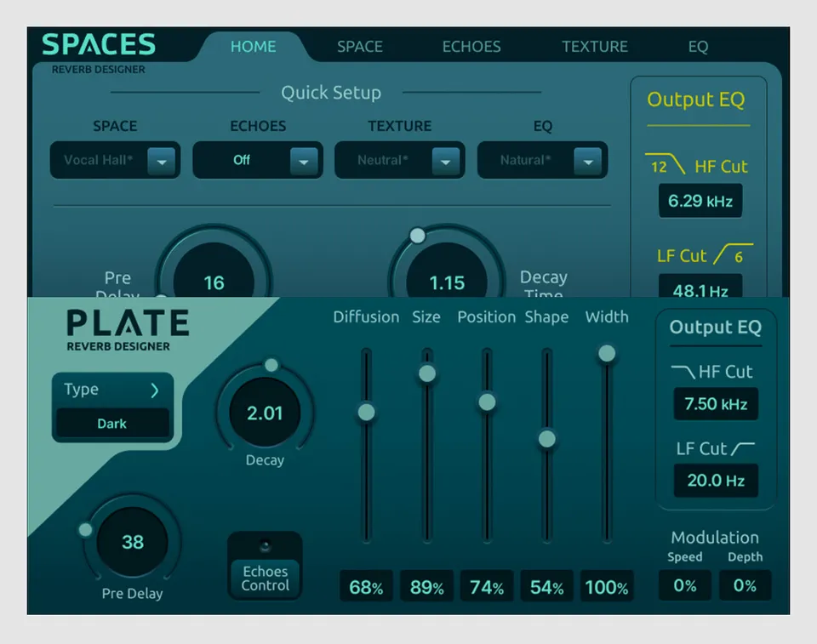This screenshot has height=644, width=817.
Task: Click the Modulation Depth 0% field
Action: [x=745, y=585]
